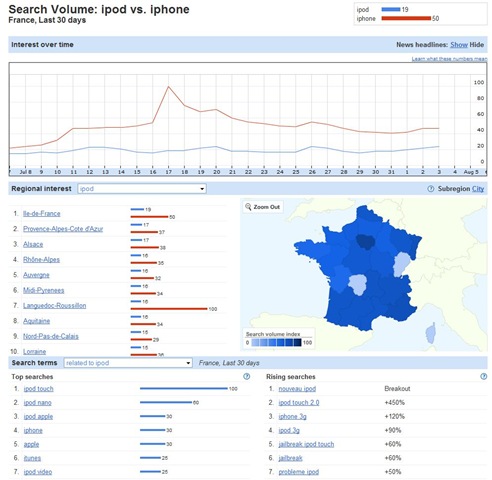Click help icon next to Subregion
The height and width of the screenshot is (480, 492).
(431, 189)
